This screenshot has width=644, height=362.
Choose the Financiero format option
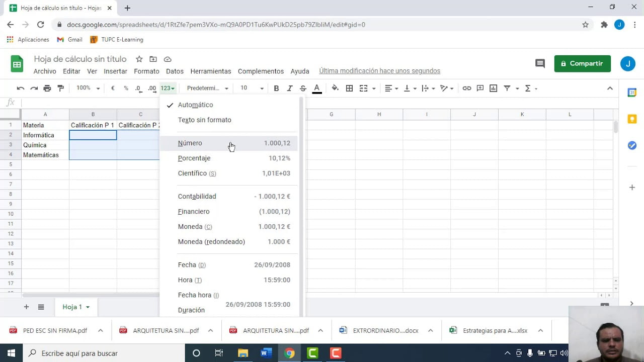tap(229, 211)
